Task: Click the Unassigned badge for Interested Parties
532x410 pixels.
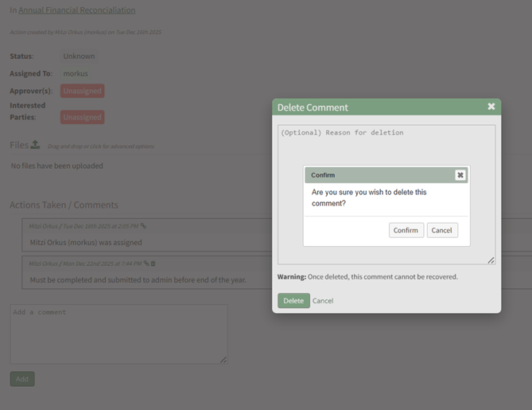Action: click(x=83, y=117)
